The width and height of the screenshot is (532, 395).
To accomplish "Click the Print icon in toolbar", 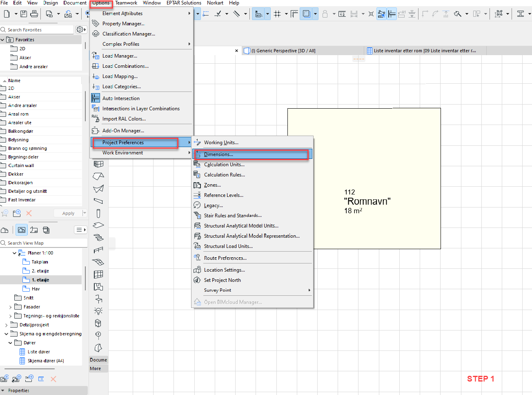I will pos(34,14).
